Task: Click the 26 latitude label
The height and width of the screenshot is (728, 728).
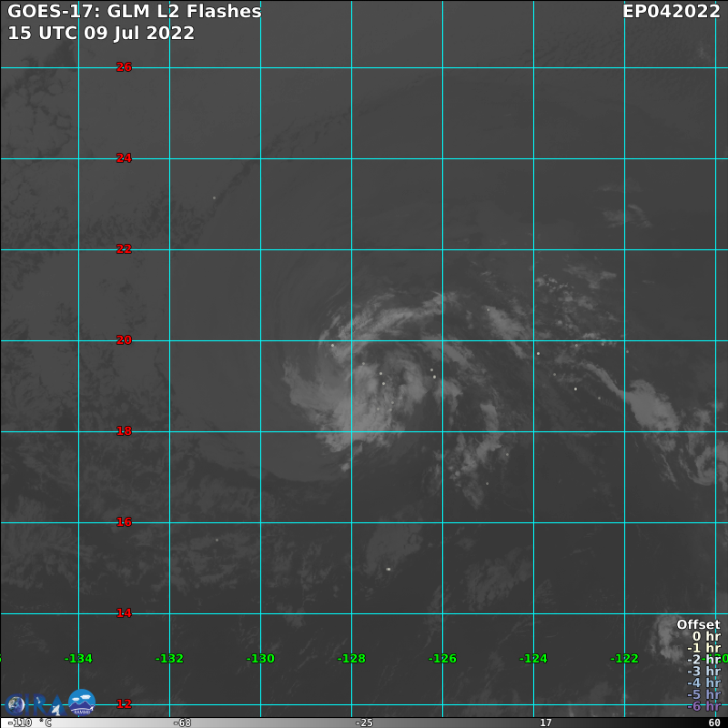Action: point(124,67)
